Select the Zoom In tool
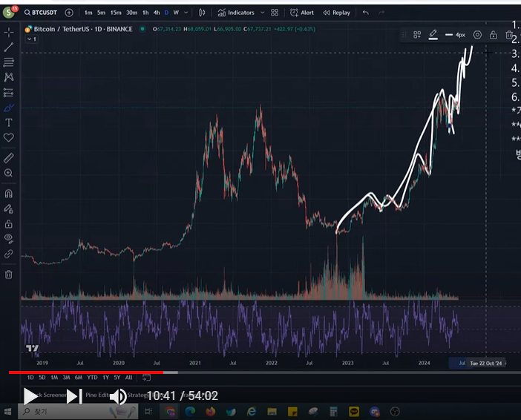 pos(9,173)
